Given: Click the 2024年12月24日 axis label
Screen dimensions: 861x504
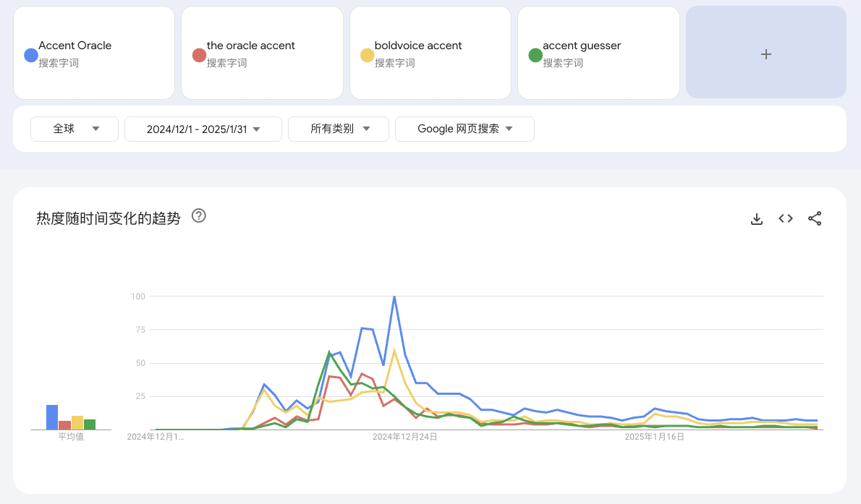Looking at the screenshot, I should (x=404, y=437).
